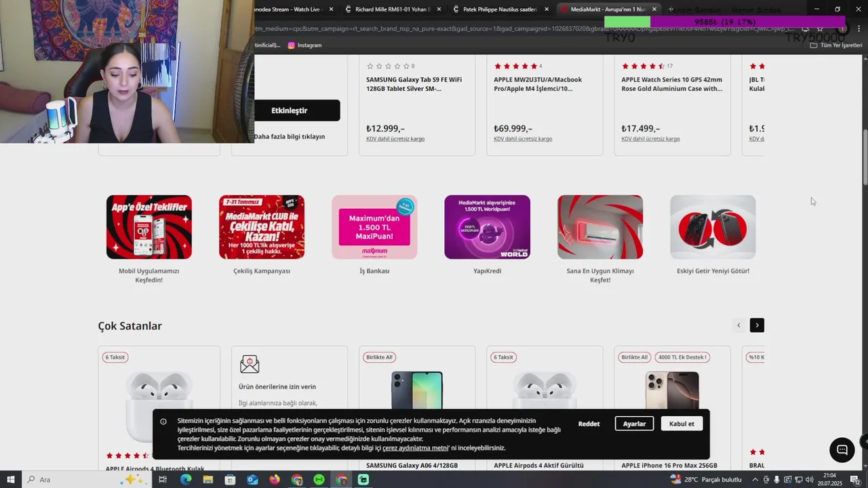Click the Macbook Pro star rating
The image size is (868, 488).
click(515, 66)
